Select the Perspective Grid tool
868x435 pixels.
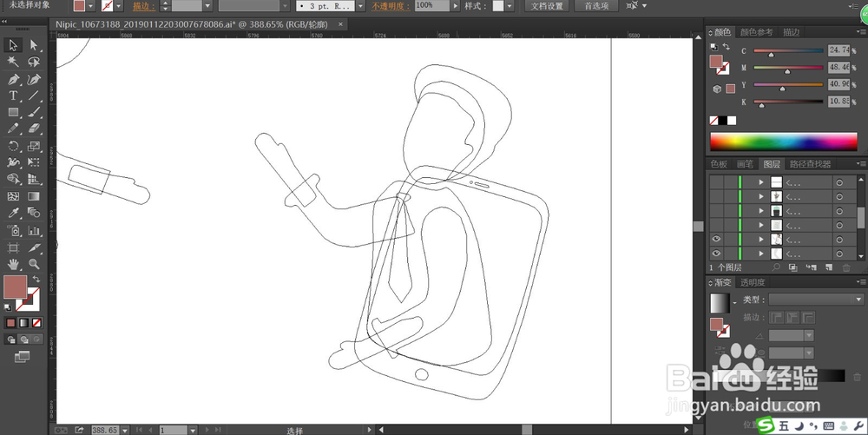pos(34,180)
